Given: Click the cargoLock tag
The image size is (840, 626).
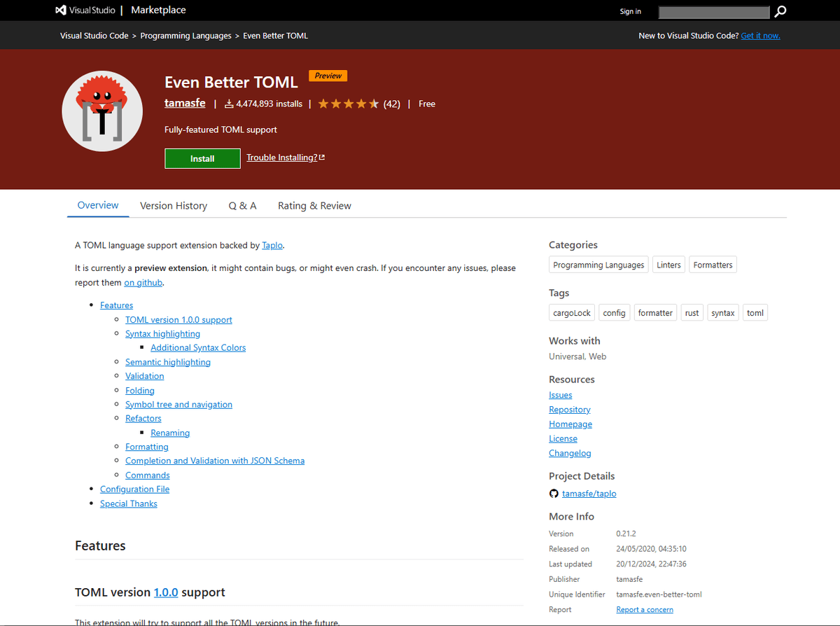Looking at the screenshot, I should coord(572,313).
